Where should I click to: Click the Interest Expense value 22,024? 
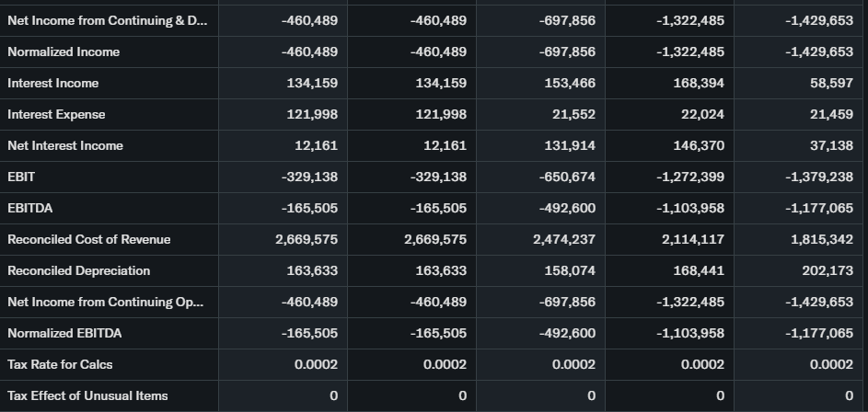point(703,115)
